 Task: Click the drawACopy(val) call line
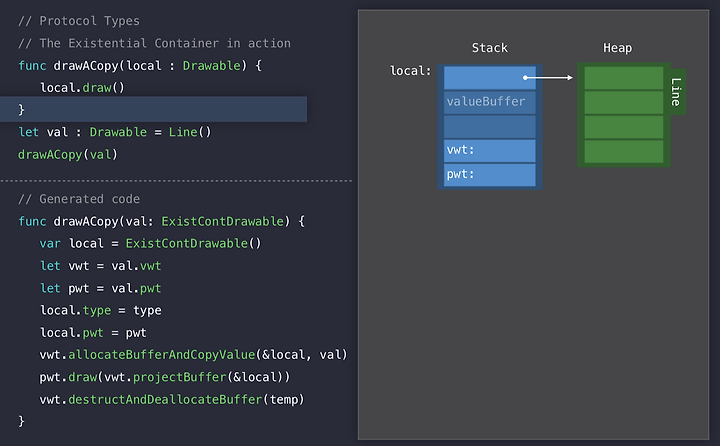[x=68, y=154]
